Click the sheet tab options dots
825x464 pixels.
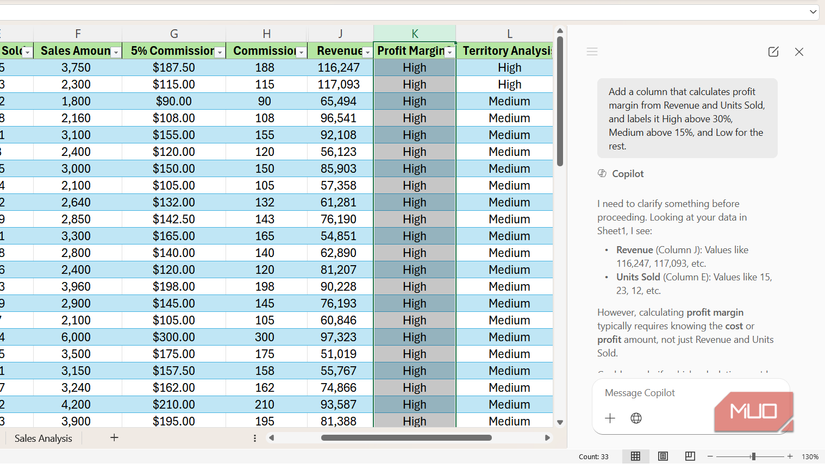(x=255, y=438)
